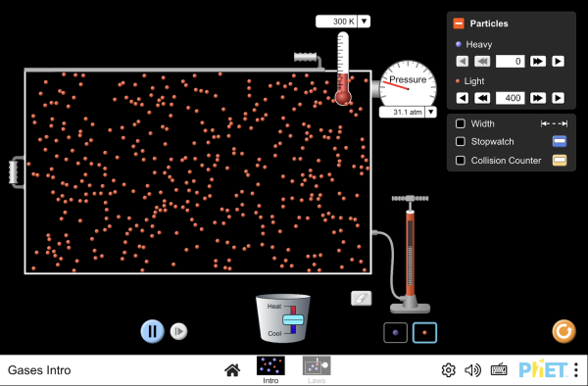
Task: Click the eraser icon to remove particles
Action: pos(361,298)
